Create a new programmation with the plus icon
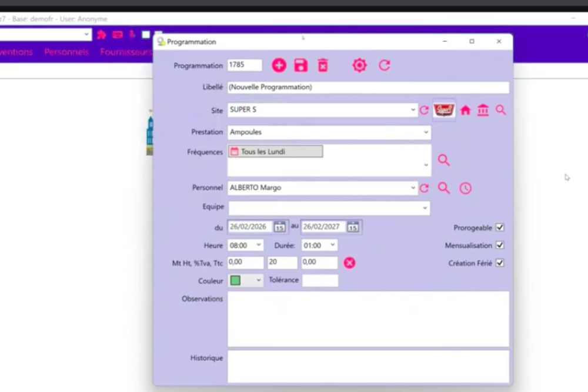 click(279, 65)
